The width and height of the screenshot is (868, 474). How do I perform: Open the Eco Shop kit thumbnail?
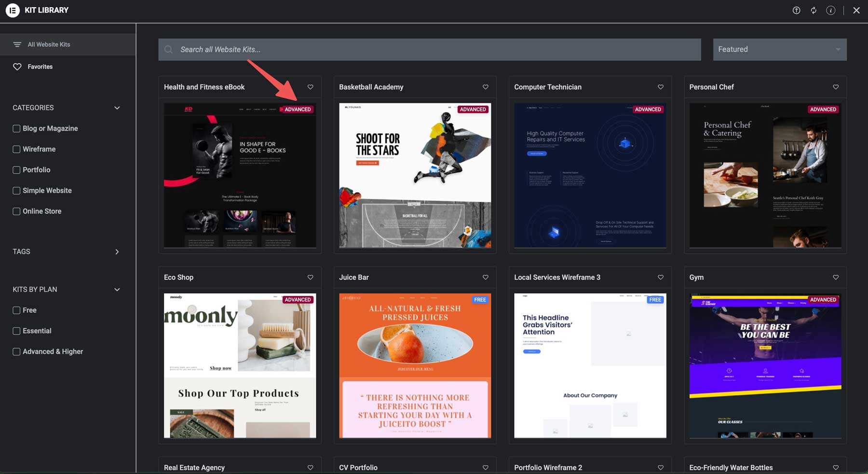(240, 366)
